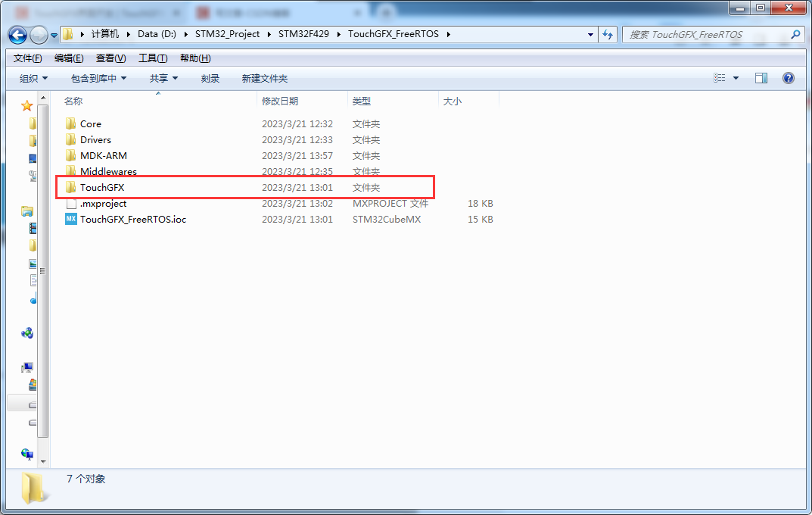Click the 15 KB size cell
This screenshot has height=515, width=812.
480,219
